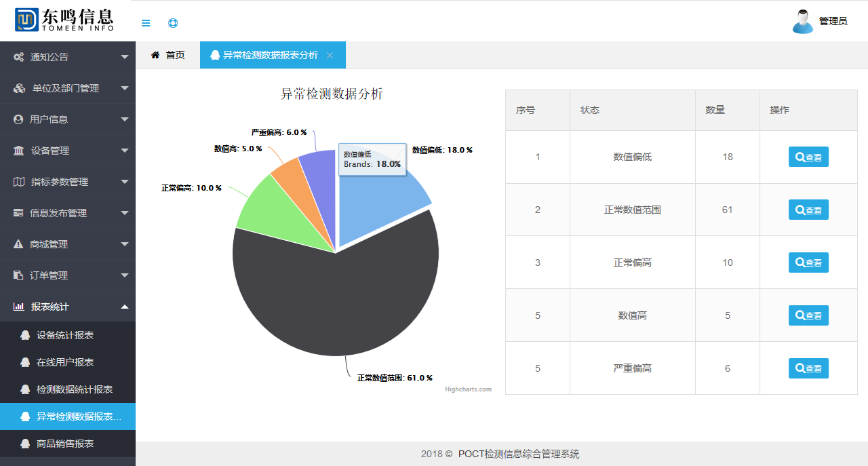
Task: Open 商品销售报表 menu item
Action: tap(65, 444)
